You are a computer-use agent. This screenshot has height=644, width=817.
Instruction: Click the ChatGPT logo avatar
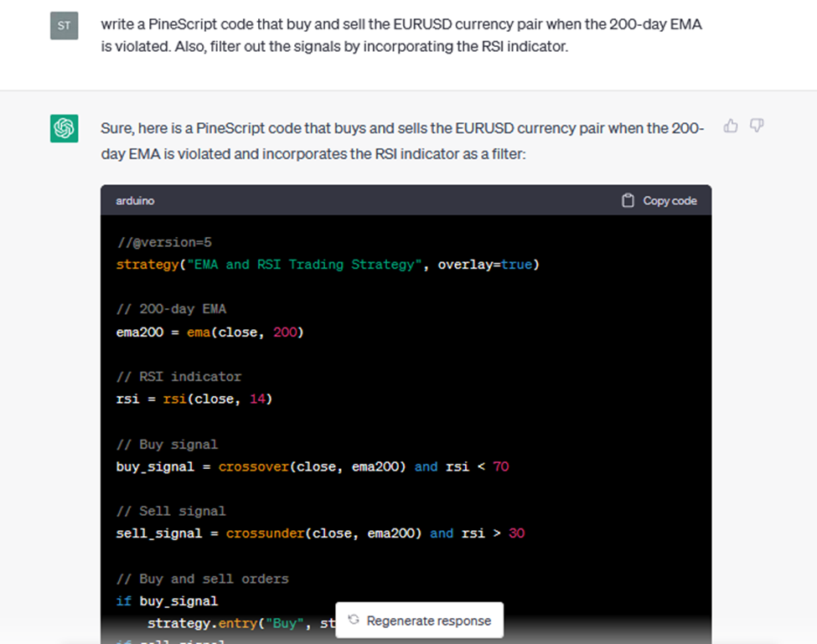point(64,128)
